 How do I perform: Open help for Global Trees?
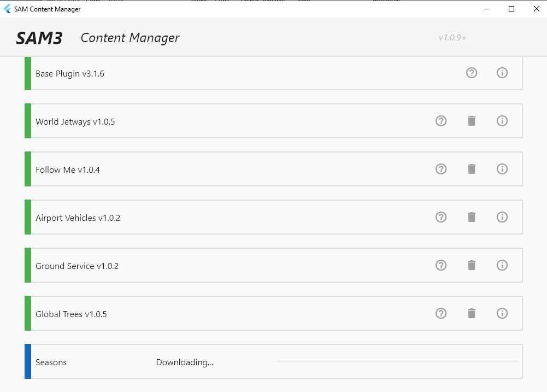point(441,313)
